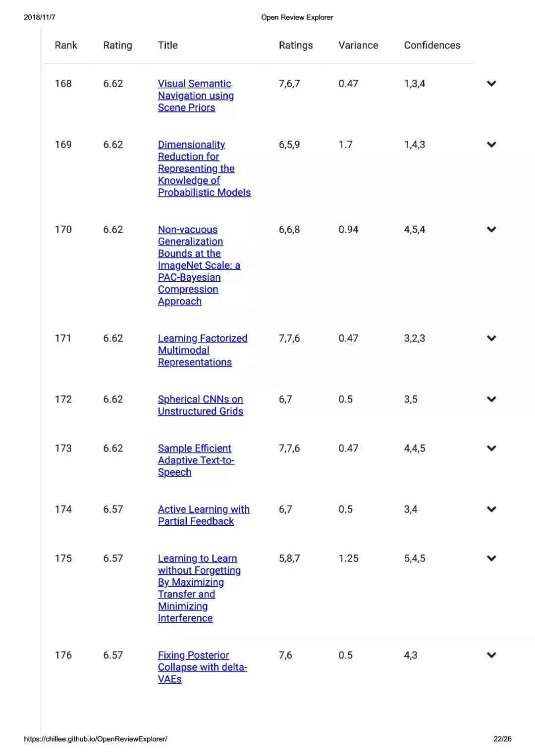Click ratings value 6,6,8
The image size is (535, 756).
coord(289,229)
